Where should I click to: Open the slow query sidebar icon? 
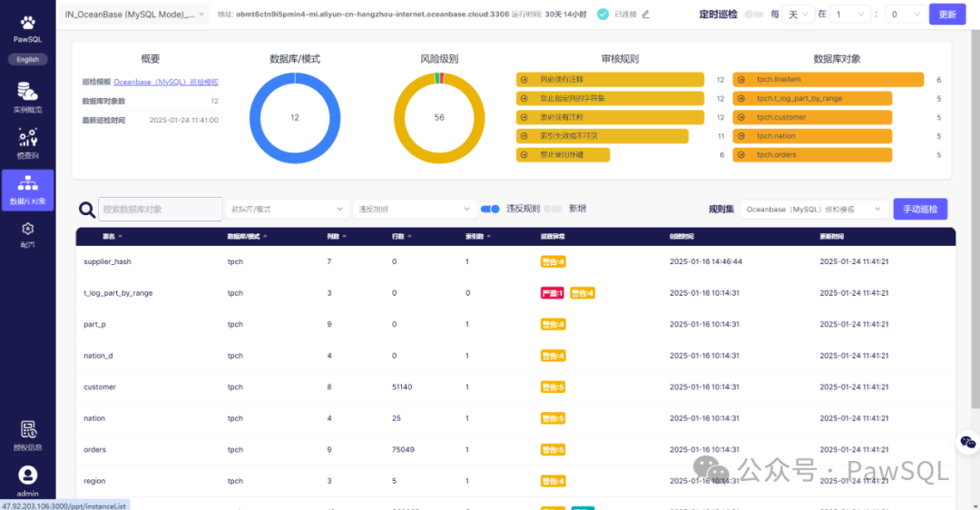coord(27,137)
